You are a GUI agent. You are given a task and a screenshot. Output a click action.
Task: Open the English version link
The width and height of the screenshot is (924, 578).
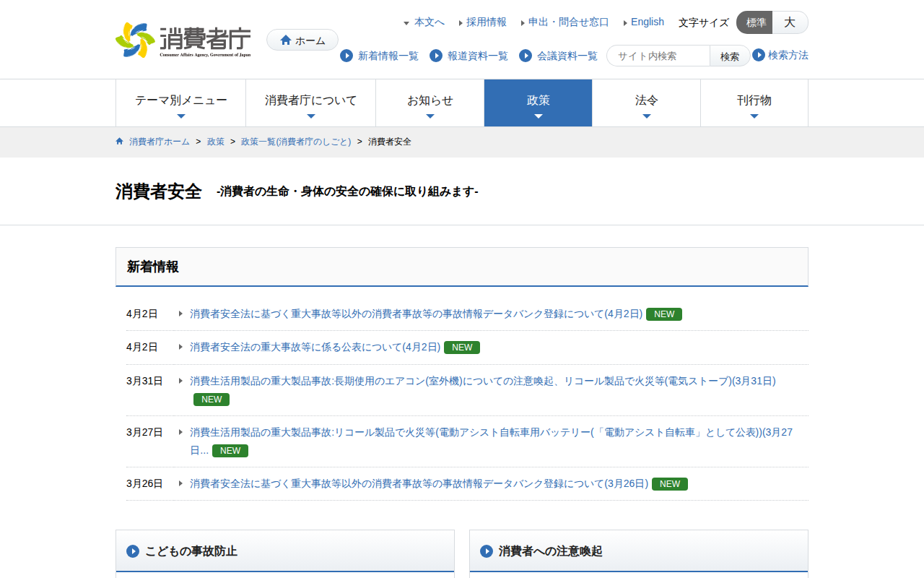click(x=647, y=22)
